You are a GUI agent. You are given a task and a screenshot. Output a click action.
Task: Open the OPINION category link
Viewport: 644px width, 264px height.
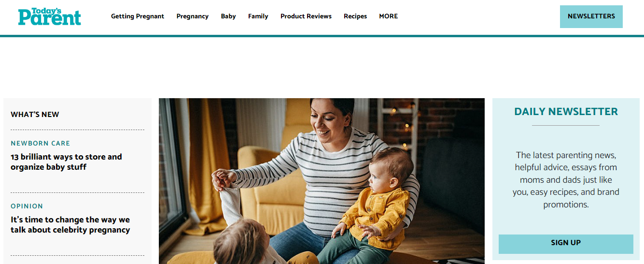(x=27, y=206)
